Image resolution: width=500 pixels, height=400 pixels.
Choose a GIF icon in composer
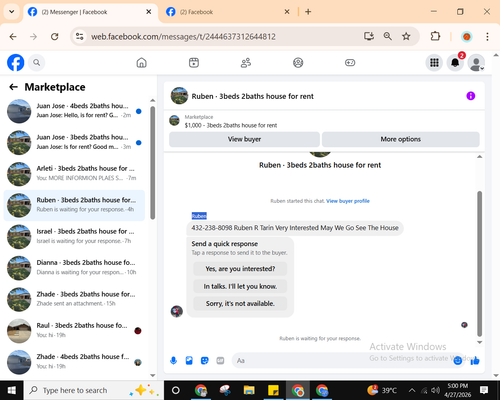tap(220, 360)
